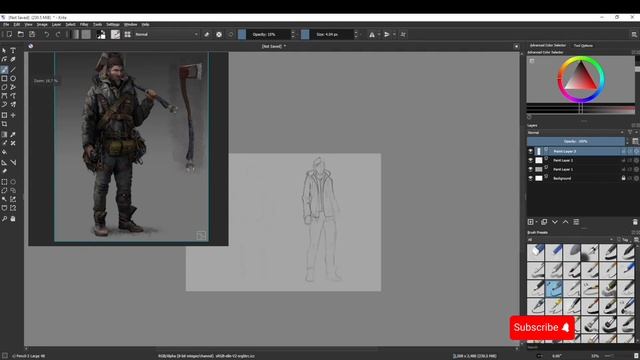Select the Ellipse shape tool
The width and height of the screenshot is (640, 360).
13,78
